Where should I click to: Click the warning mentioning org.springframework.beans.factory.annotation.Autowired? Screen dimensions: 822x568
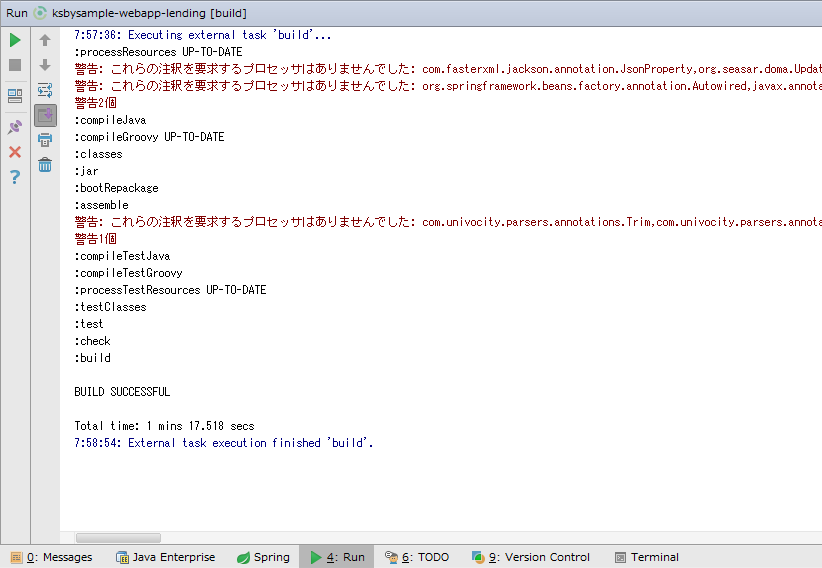448,86
